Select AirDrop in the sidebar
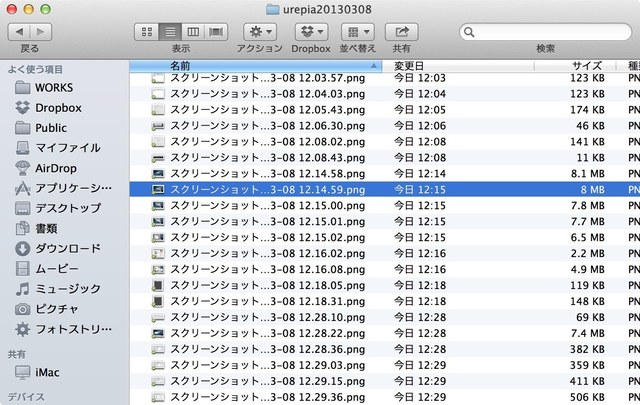Viewport: 640px width, 405px height. click(56, 168)
